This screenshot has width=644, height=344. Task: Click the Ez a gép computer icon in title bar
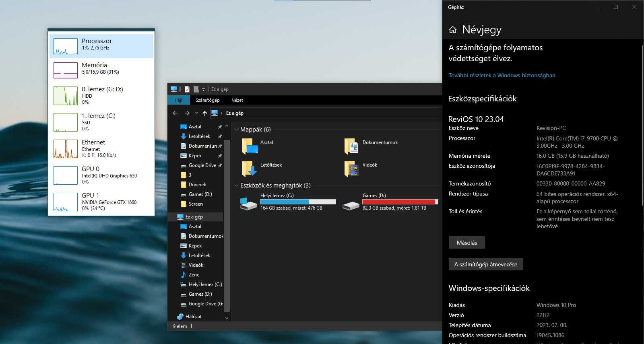(174, 89)
